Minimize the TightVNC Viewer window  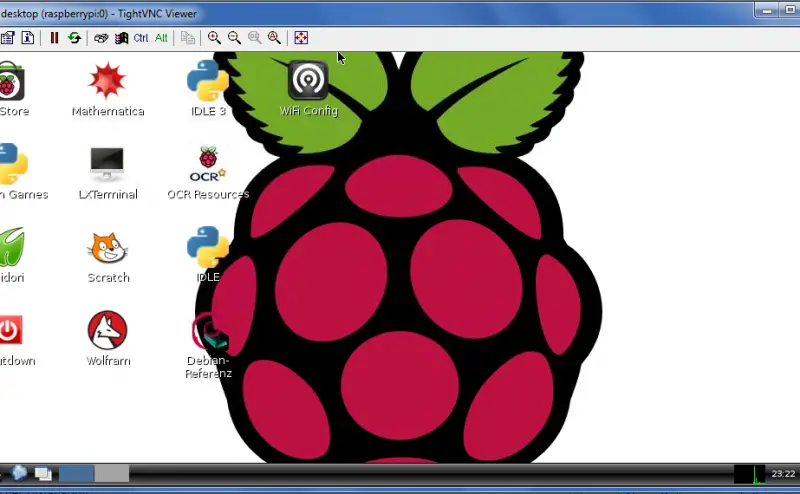click(767, 10)
